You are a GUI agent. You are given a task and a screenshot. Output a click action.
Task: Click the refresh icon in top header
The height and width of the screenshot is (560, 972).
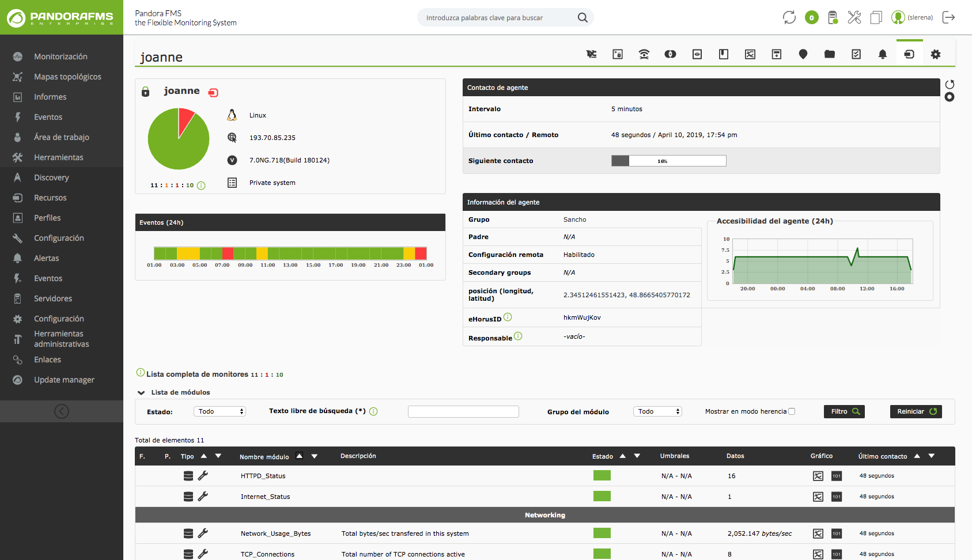point(789,17)
